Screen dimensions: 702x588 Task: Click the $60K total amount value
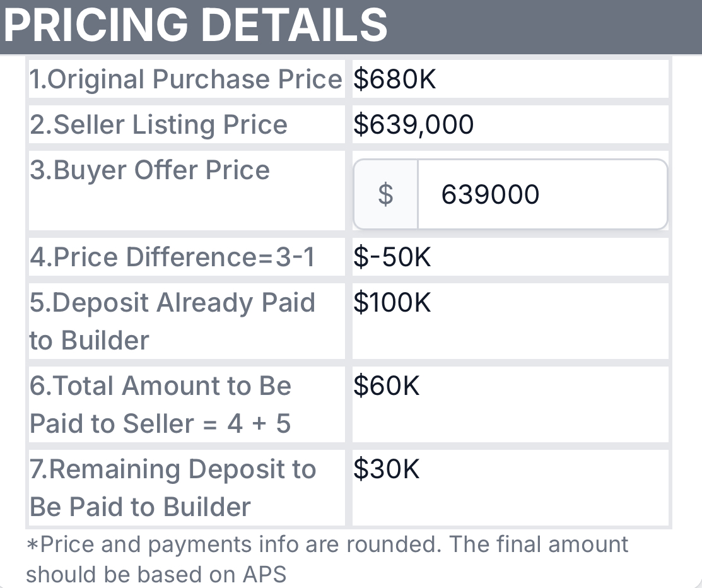(387, 386)
